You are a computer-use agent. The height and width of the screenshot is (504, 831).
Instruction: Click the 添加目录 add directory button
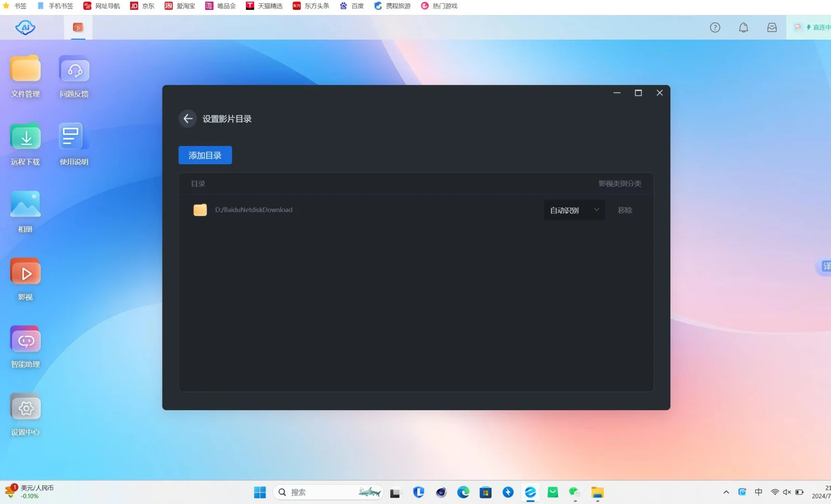205,155
